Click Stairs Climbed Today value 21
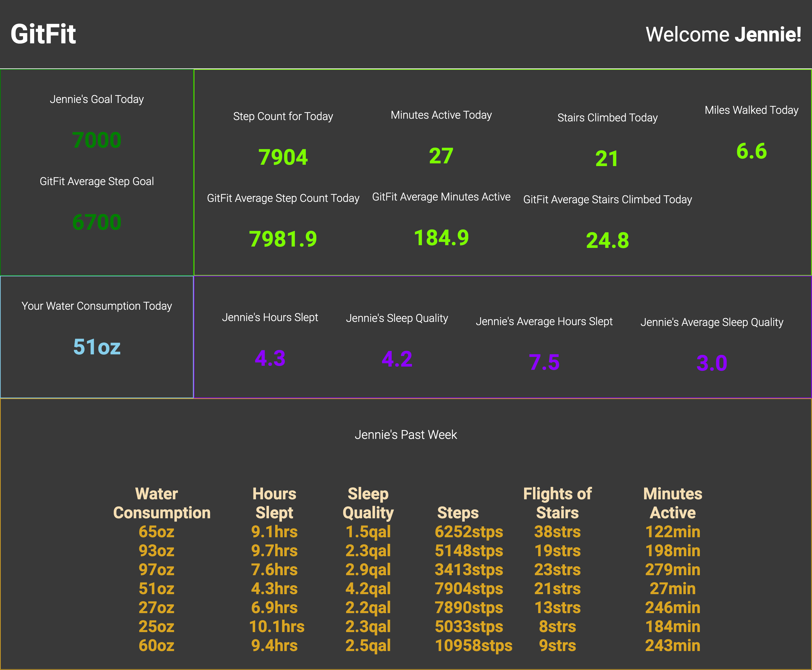This screenshot has height=670, width=812. (607, 158)
